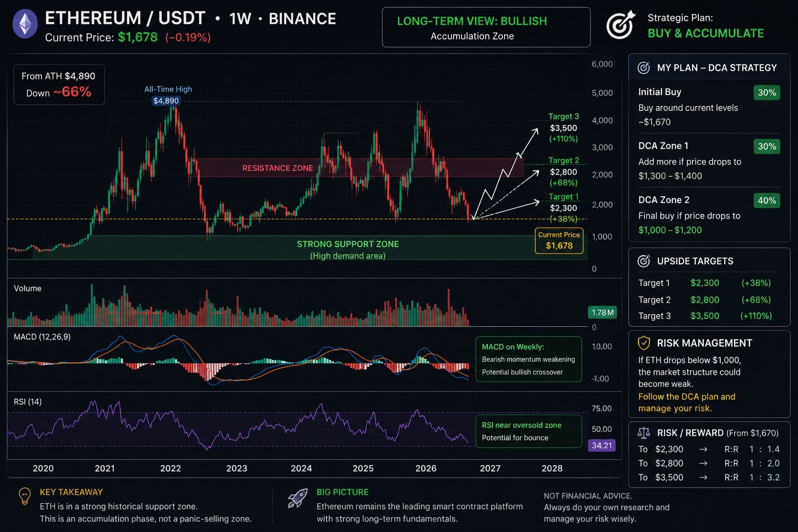Click the KEY TAKEAWAY heading

71,492
